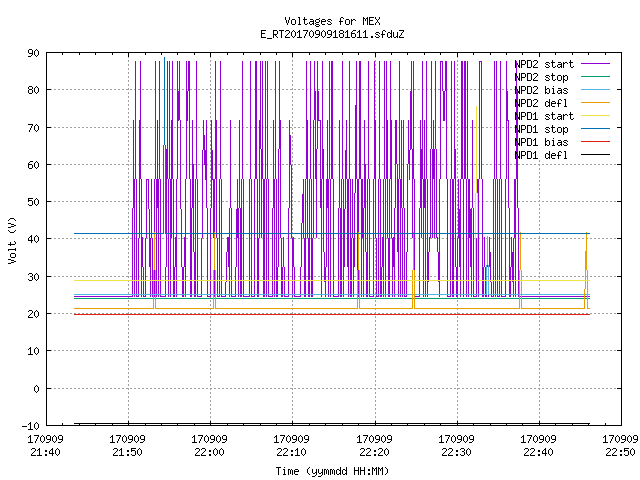
Task: Click the x-axis time label 22:10
Action: (291, 452)
